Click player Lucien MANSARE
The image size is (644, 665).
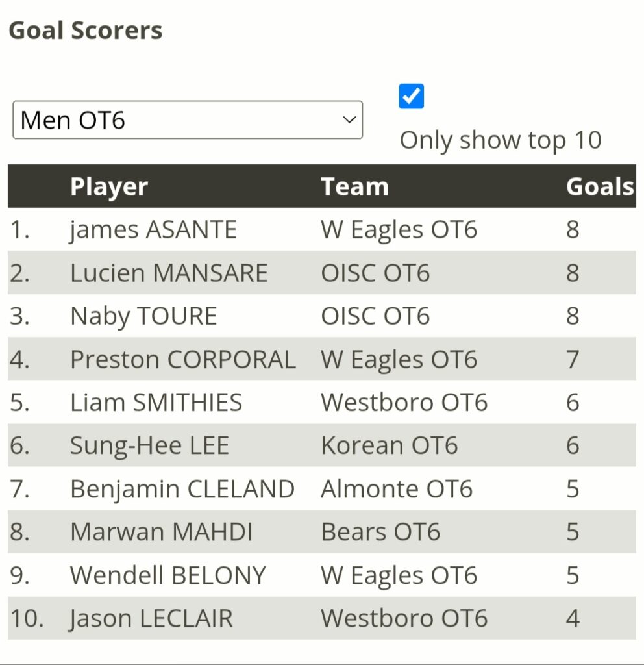point(169,273)
